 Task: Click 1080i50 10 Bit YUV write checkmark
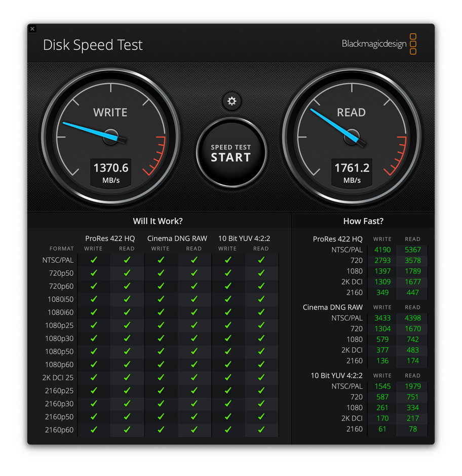[227, 299]
